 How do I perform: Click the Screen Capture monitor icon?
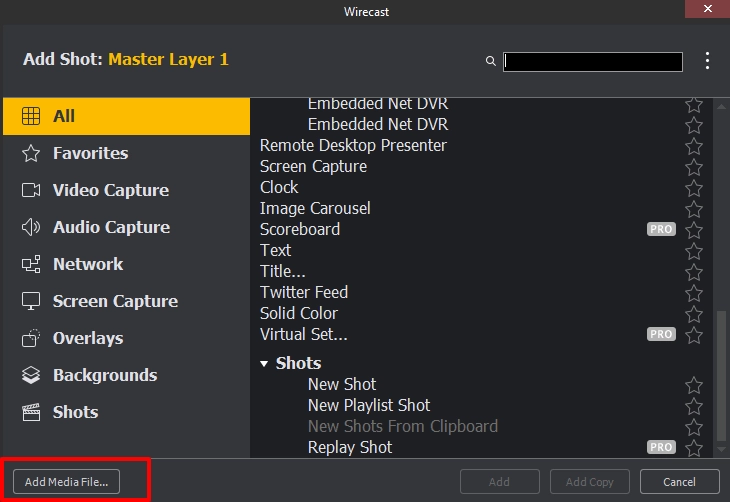[31, 301]
